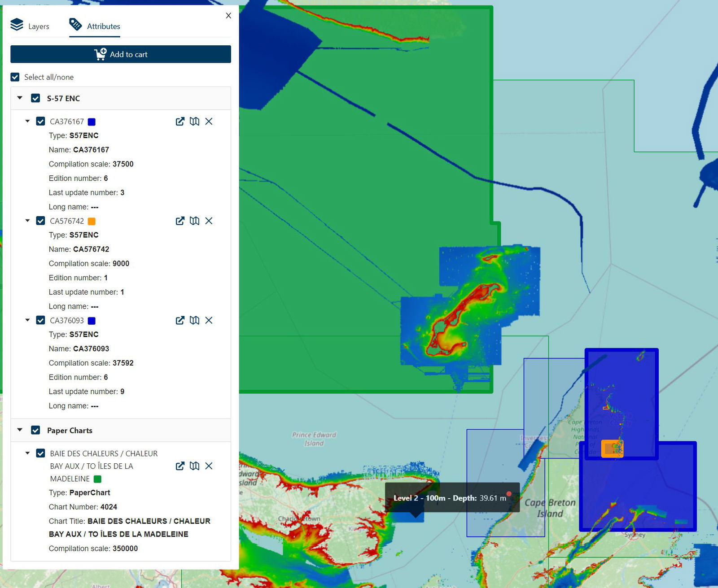Click the orange chart outline on the map
The height and width of the screenshot is (588, 718).
click(x=612, y=449)
